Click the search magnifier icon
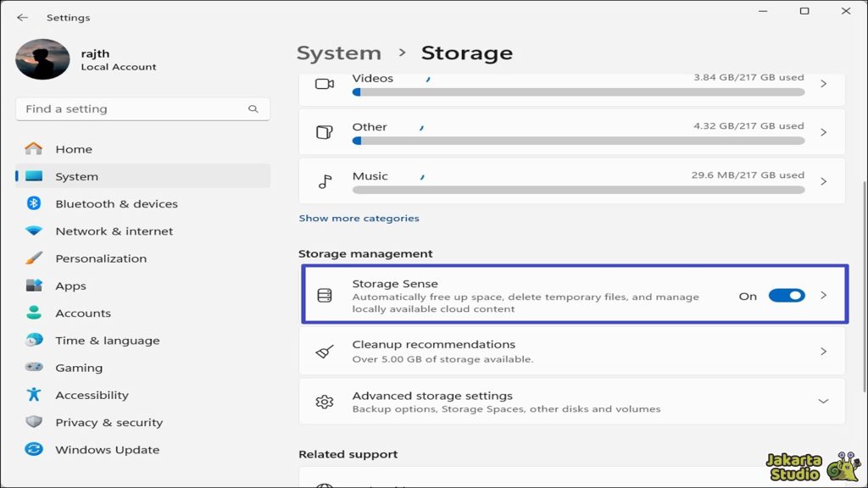The image size is (868, 488). click(x=253, y=108)
